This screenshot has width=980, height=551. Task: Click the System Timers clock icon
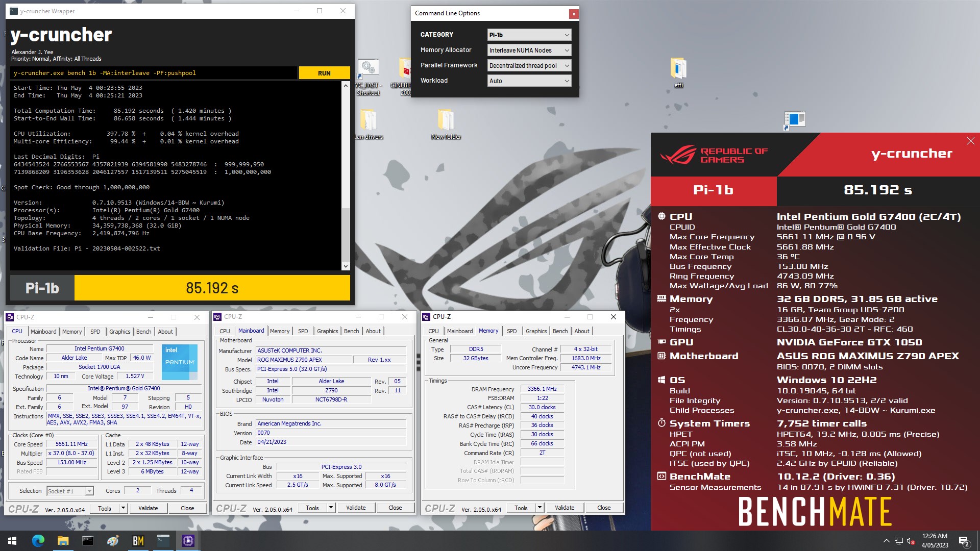[x=661, y=423]
